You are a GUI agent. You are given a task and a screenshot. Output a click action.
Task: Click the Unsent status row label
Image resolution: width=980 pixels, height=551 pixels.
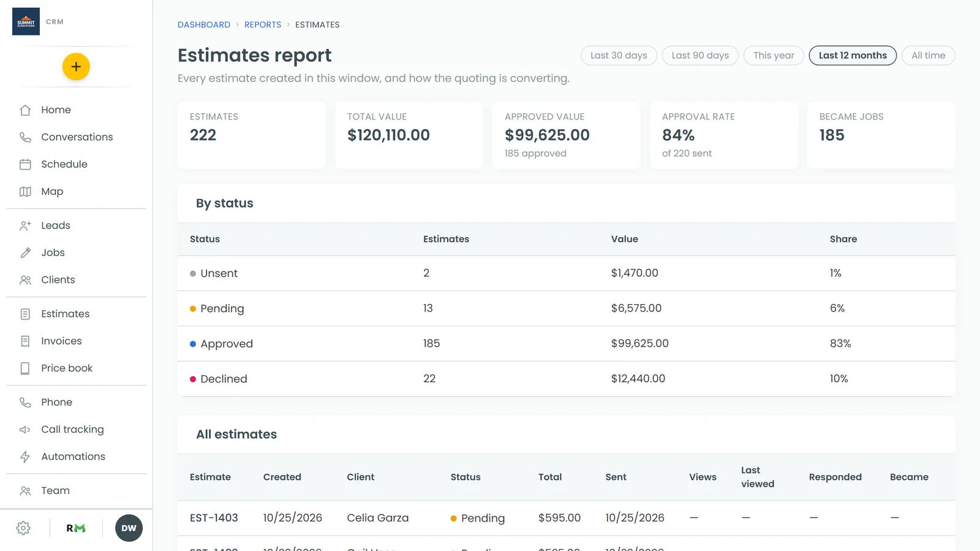pos(219,274)
